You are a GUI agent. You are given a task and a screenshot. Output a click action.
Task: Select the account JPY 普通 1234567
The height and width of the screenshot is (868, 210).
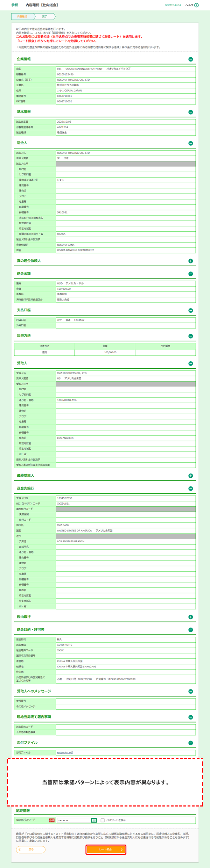pyautogui.click(x=71, y=320)
